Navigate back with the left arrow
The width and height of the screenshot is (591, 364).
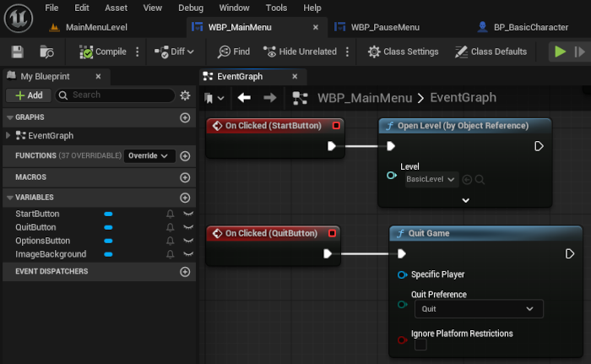point(244,97)
